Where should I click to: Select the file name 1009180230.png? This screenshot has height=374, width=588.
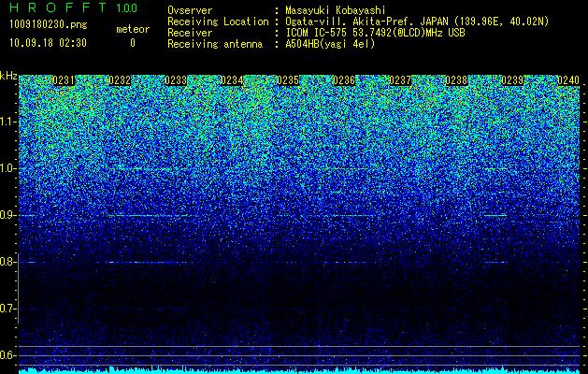click(49, 25)
